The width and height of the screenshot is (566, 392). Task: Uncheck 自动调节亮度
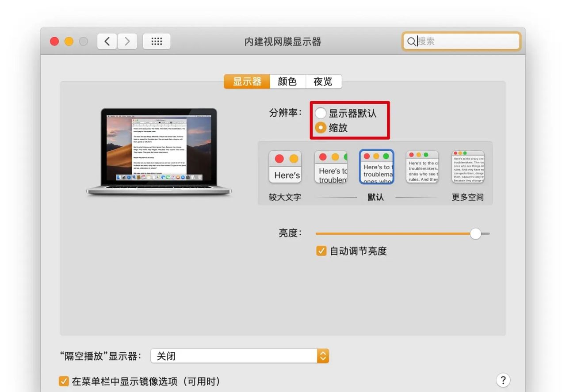point(321,251)
